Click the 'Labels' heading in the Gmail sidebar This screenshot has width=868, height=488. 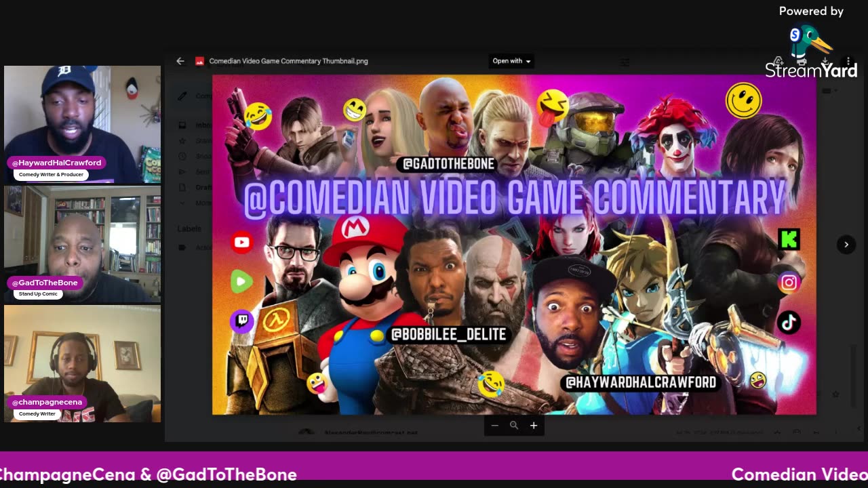pos(189,229)
